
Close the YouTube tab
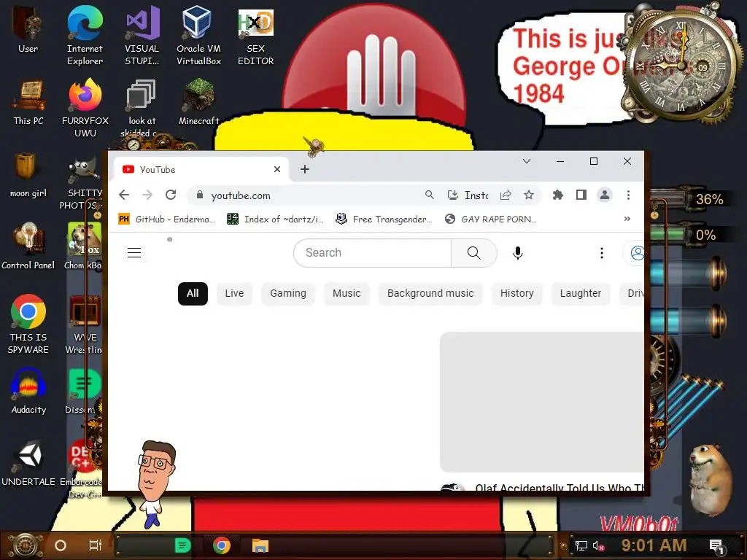pos(276,169)
